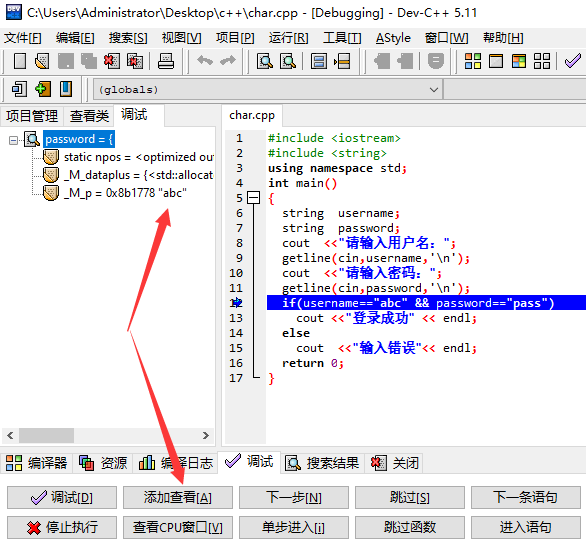Click the Print toolbar icon
This screenshot has width=586, height=548.
(166, 61)
